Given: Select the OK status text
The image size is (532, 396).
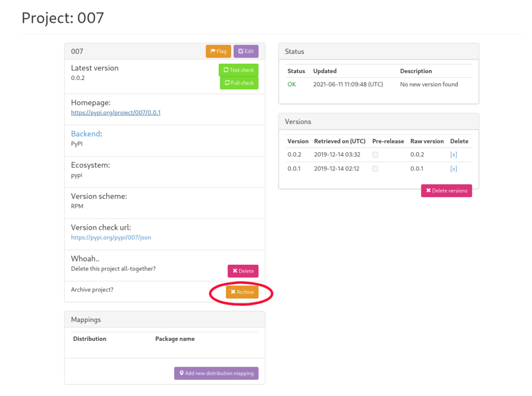Looking at the screenshot, I should coord(292,85).
